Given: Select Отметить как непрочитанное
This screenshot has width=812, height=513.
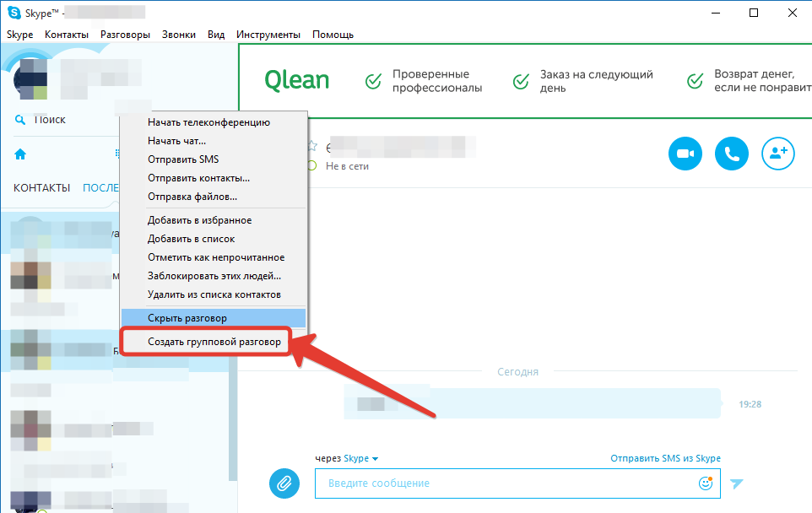Looking at the screenshot, I should point(214,257).
